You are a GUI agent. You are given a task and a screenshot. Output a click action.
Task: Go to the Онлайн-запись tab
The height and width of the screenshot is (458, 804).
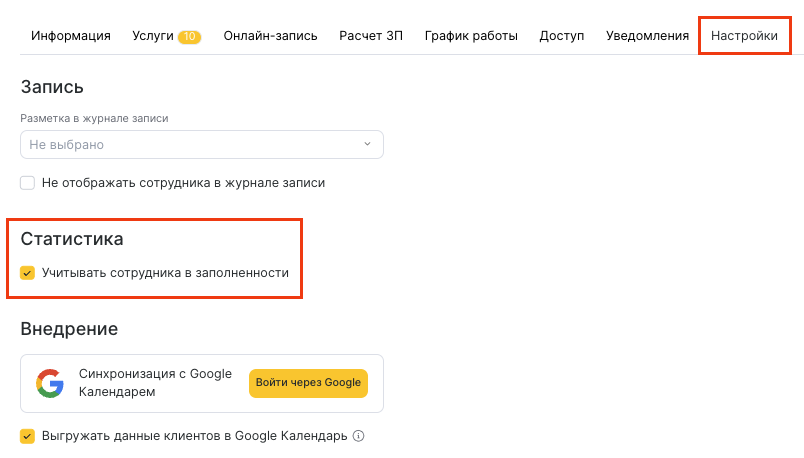270,36
